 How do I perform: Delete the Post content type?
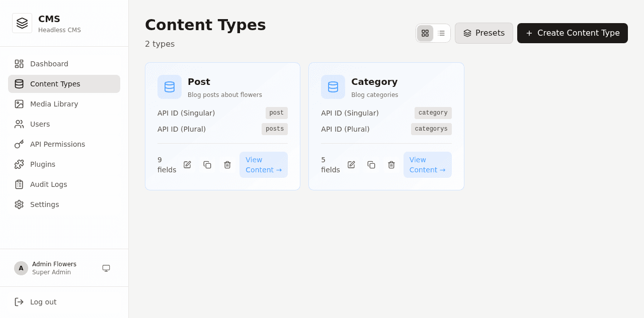coord(227,165)
